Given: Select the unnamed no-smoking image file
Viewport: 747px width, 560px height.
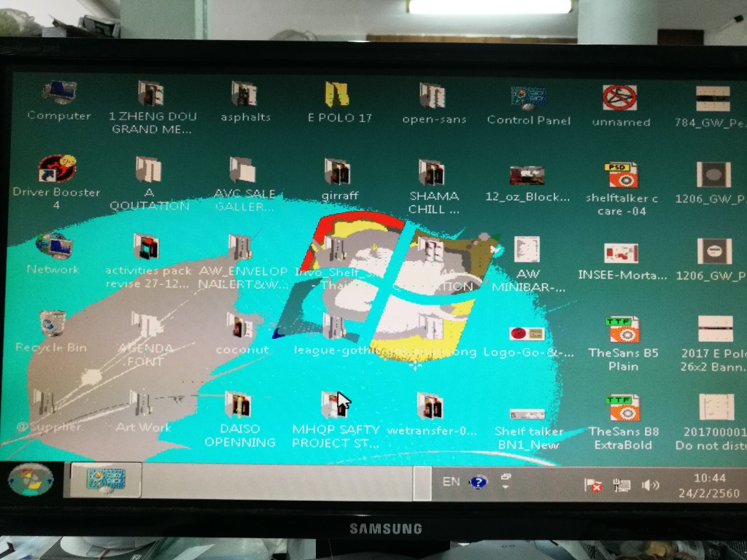Looking at the screenshot, I should 619,98.
